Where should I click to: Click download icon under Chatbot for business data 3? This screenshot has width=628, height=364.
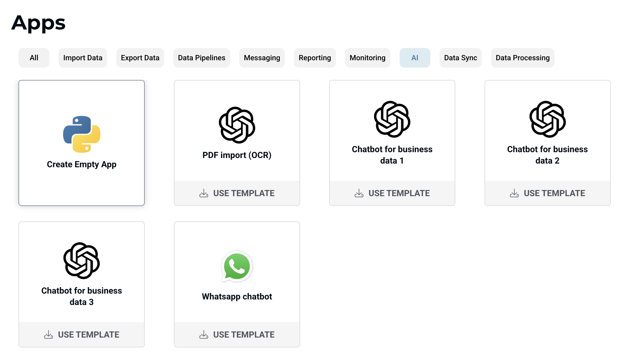(48, 334)
